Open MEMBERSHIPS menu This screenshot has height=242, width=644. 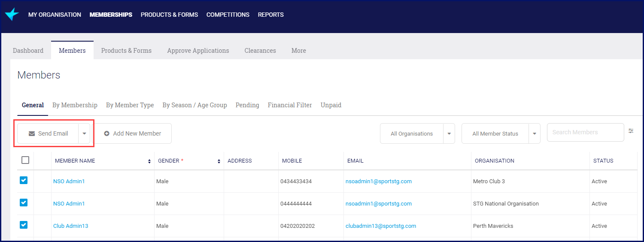pyautogui.click(x=111, y=15)
